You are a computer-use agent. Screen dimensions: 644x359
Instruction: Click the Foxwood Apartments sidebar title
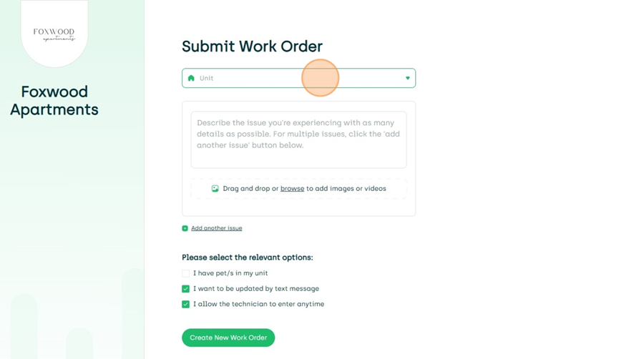54,101
